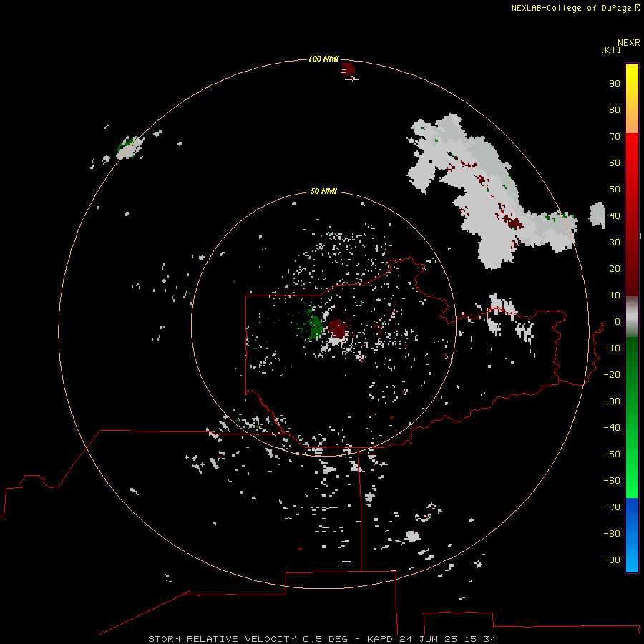The width and height of the screenshot is (644, 644).
Task: Click the -80 value on velocity scale
Action: (612, 534)
